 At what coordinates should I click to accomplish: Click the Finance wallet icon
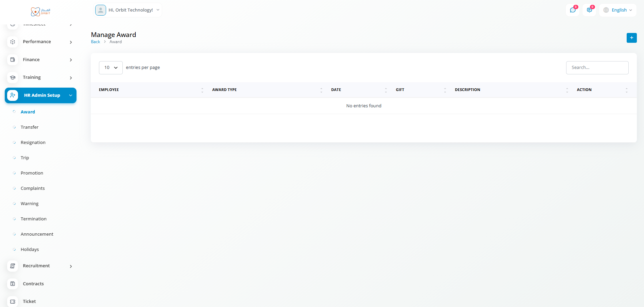click(x=13, y=60)
